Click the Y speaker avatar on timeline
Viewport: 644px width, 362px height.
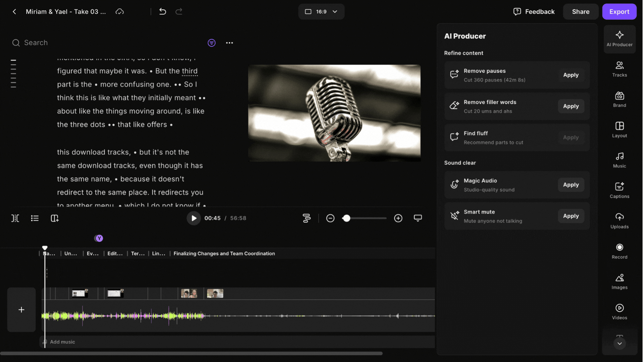pos(99,238)
